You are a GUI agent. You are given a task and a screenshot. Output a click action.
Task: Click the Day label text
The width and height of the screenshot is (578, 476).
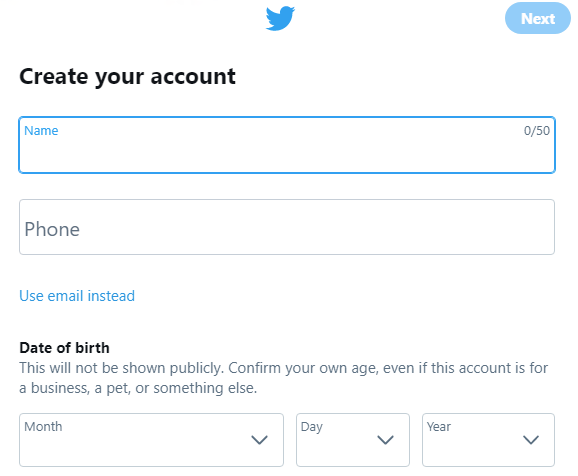point(312,427)
